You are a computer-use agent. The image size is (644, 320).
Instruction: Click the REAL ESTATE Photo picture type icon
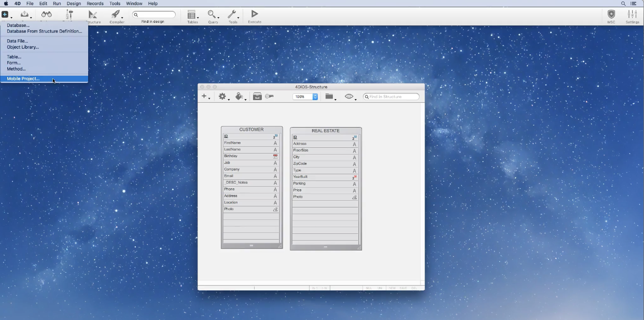click(x=355, y=197)
